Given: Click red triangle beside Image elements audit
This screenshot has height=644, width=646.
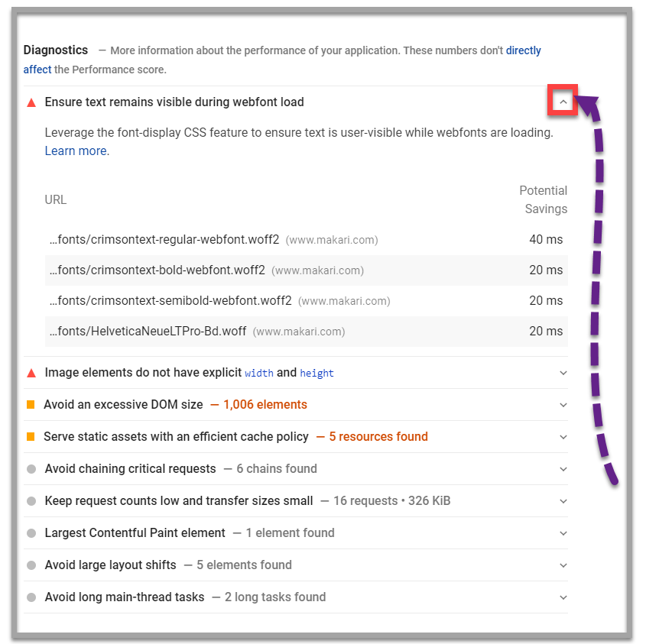Looking at the screenshot, I should pos(31,374).
